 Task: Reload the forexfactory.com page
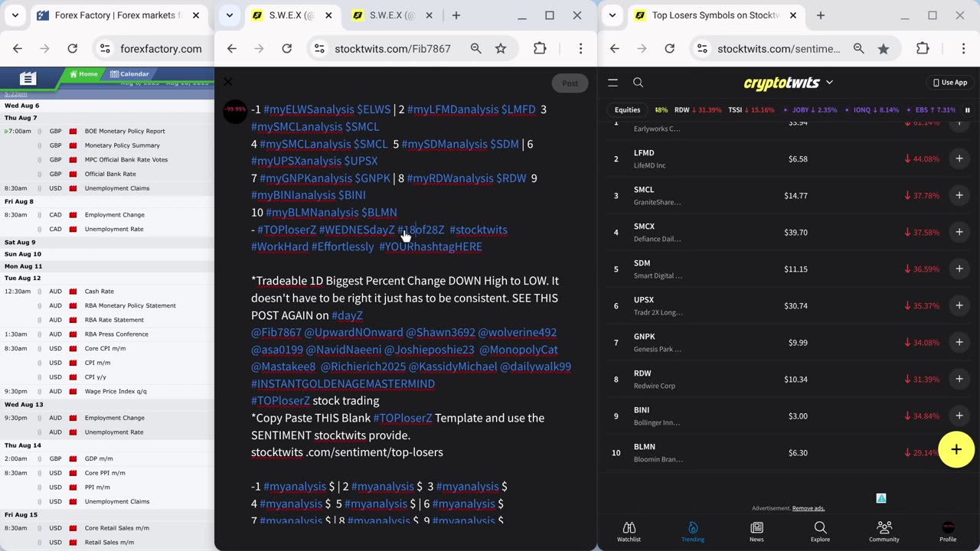(x=72, y=48)
